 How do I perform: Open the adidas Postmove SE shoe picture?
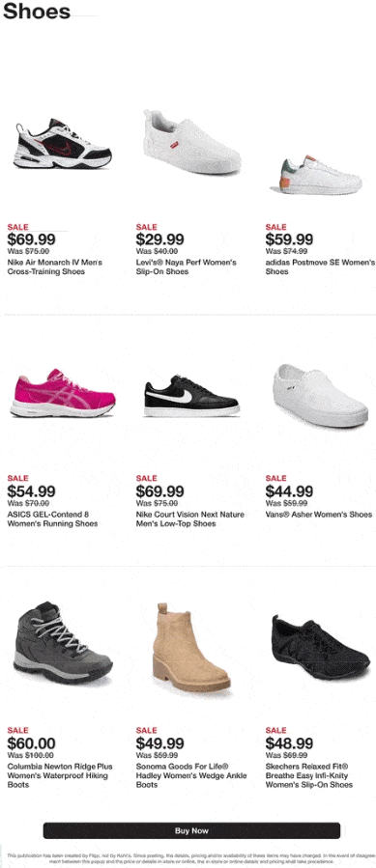pyautogui.click(x=321, y=175)
